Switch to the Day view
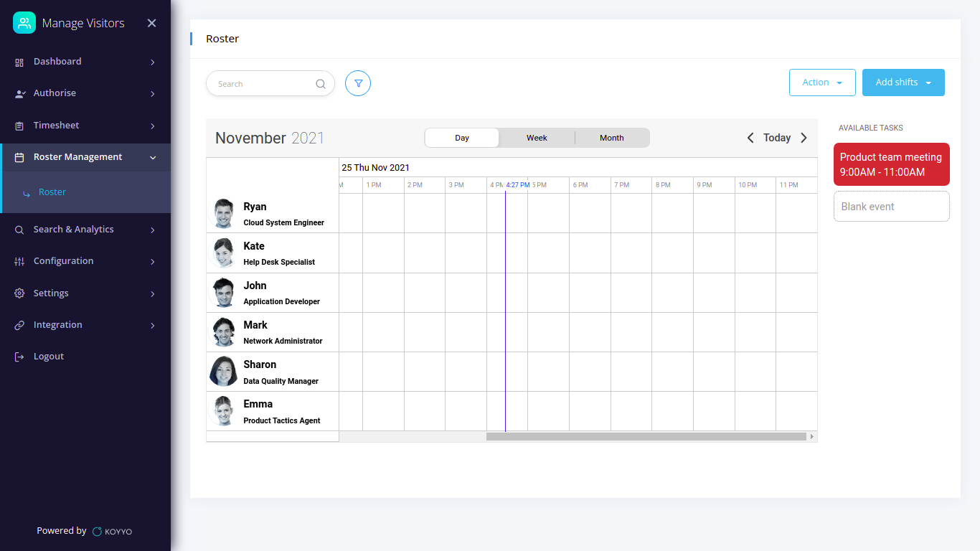The image size is (980, 551). point(462,138)
